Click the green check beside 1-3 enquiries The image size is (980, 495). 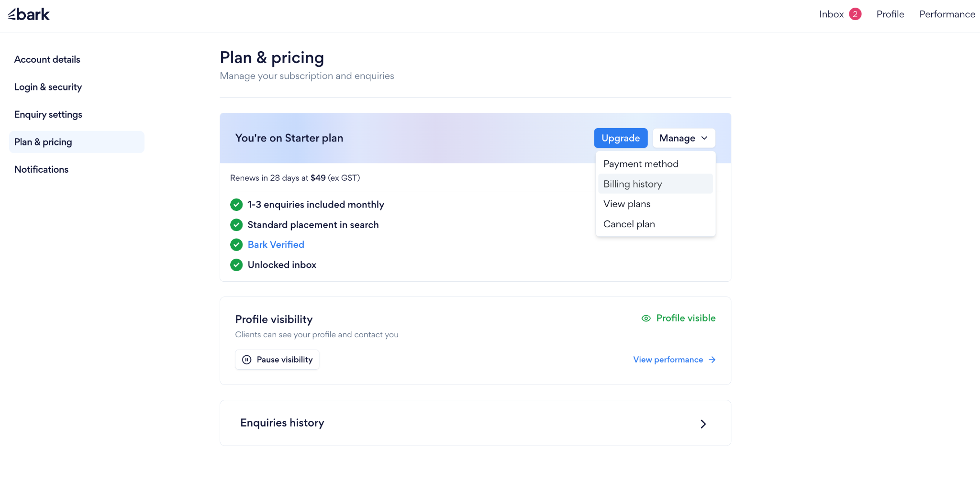pyautogui.click(x=236, y=205)
